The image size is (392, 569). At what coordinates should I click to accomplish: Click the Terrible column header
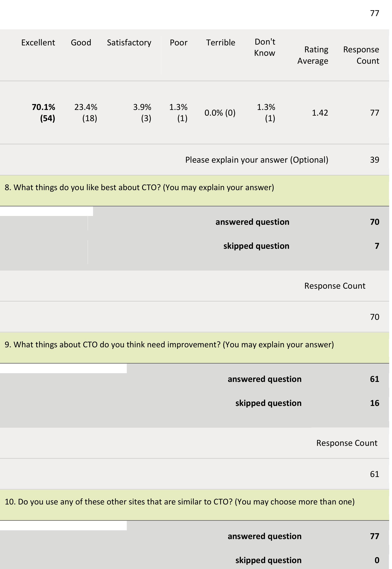pos(221,43)
